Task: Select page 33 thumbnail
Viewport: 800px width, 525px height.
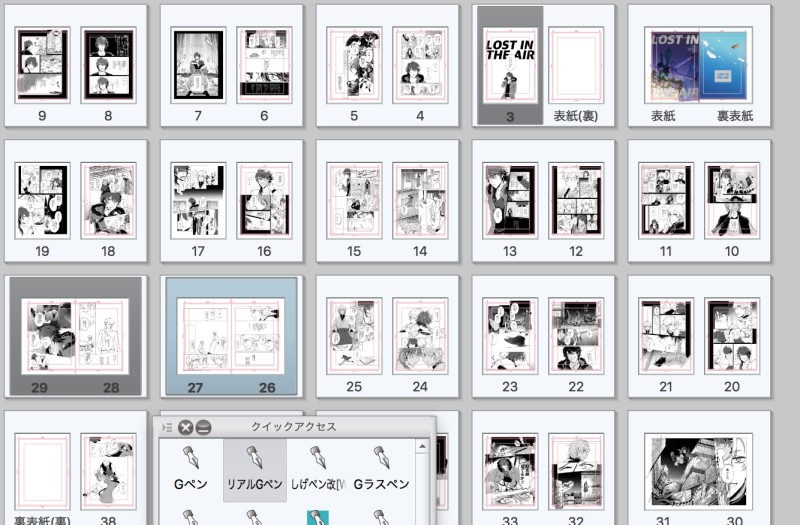Action: tap(510, 472)
